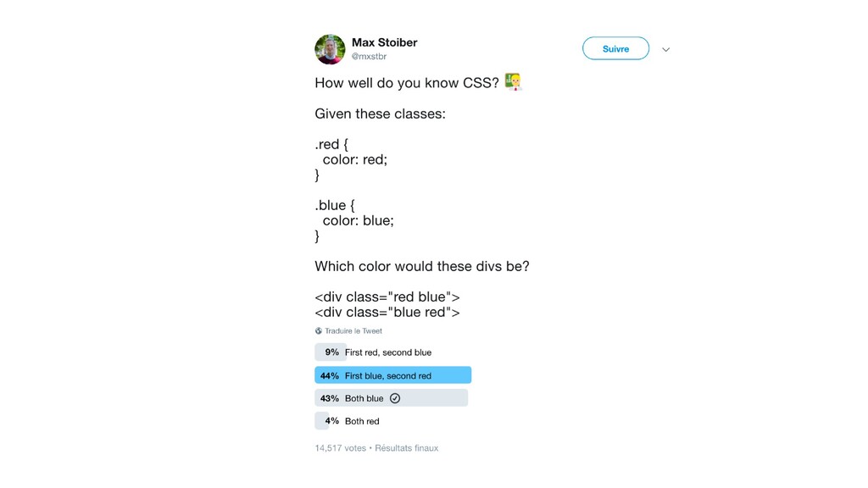Open Max Stoiber's profile avatar
Viewport: 868px width, 488px height.
(x=330, y=49)
